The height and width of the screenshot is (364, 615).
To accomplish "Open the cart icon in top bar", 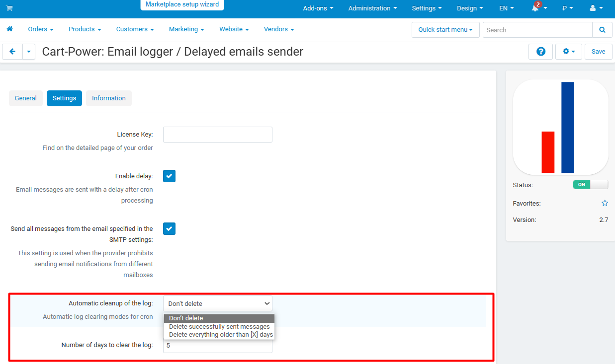I will 9,8.
